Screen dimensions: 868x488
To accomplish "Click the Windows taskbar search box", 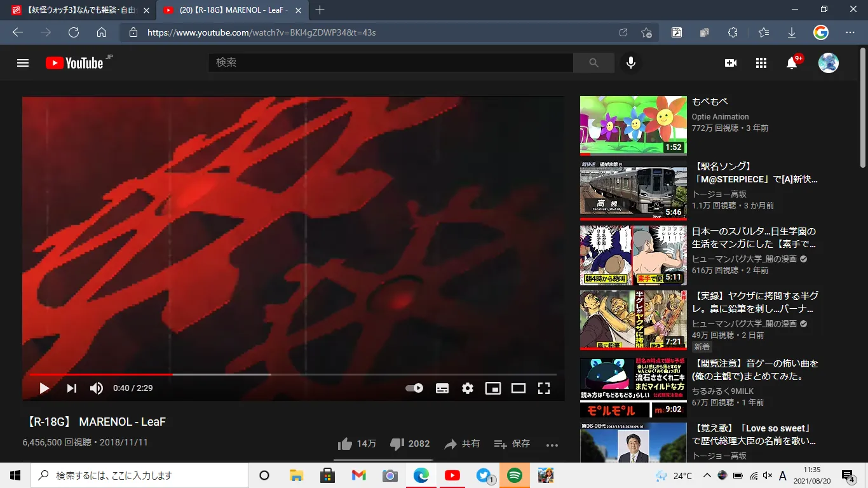I will pyautogui.click(x=140, y=475).
